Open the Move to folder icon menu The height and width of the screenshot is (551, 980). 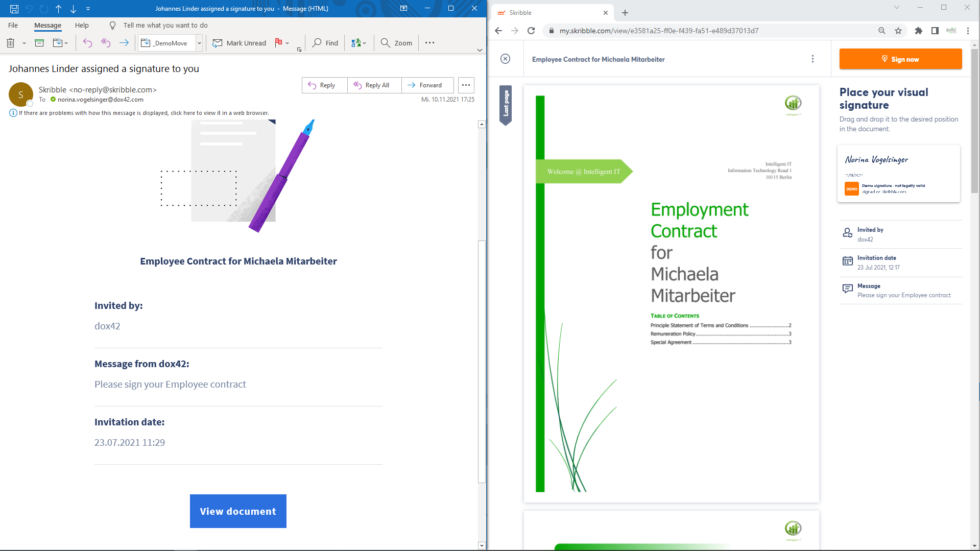coord(60,43)
